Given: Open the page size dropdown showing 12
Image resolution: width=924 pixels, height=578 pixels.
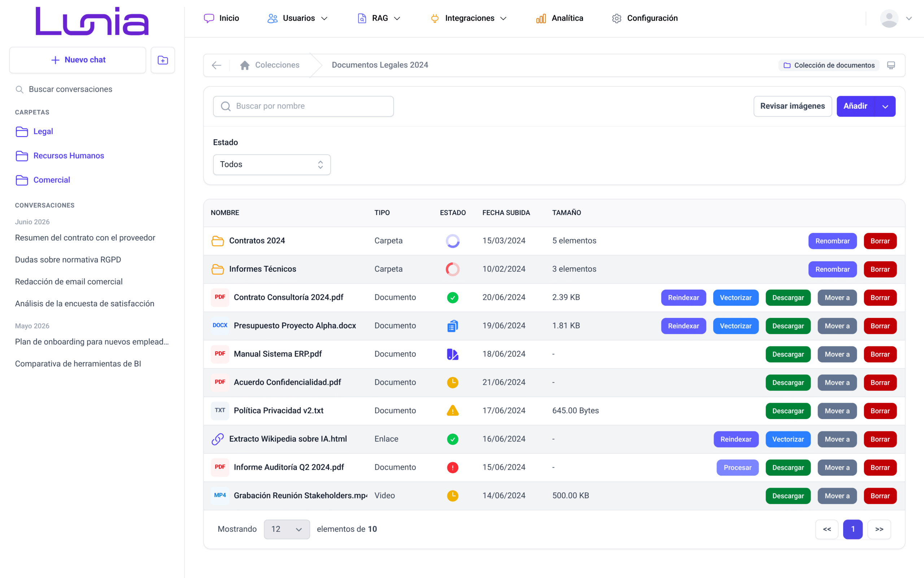Looking at the screenshot, I should pos(287,529).
